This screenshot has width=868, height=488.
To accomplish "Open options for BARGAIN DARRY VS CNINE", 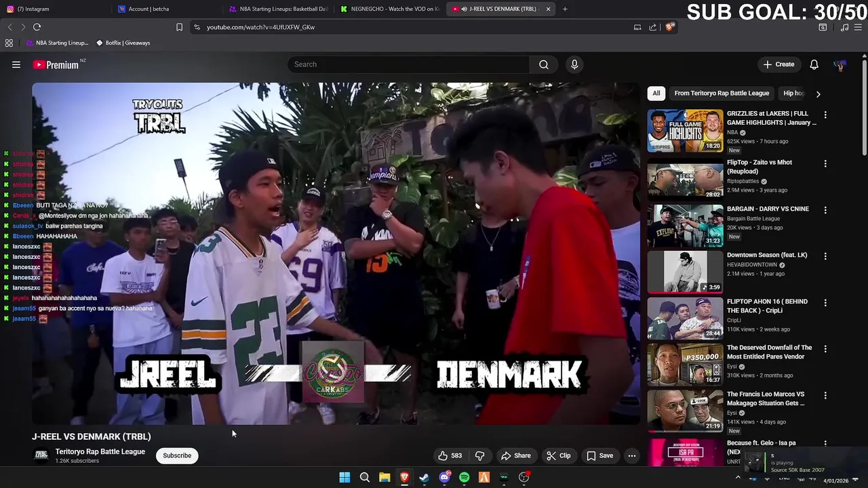I will tap(825, 210).
